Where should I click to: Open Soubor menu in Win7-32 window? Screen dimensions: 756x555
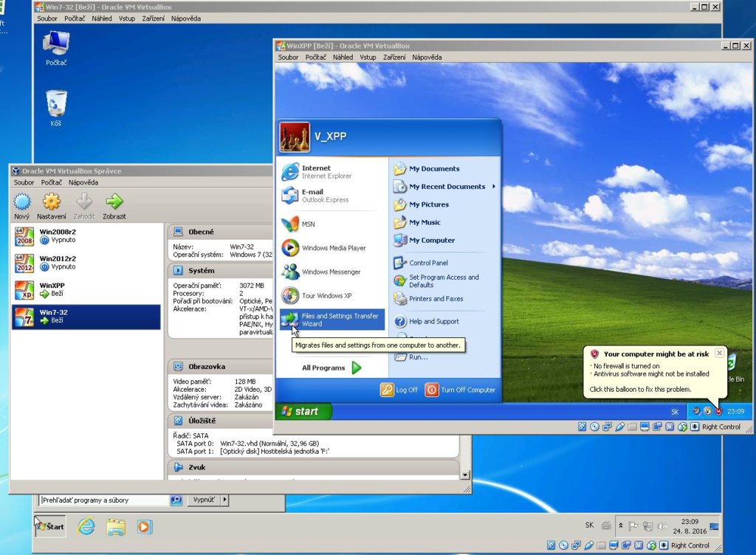point(47,18)
